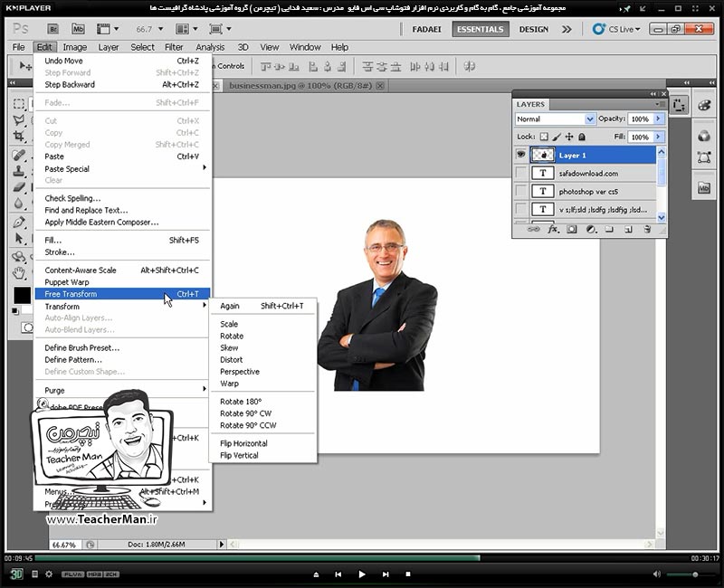Screen dimensions: 724x588
Task: Select Warp in Transform submenu
Action: 262,384
